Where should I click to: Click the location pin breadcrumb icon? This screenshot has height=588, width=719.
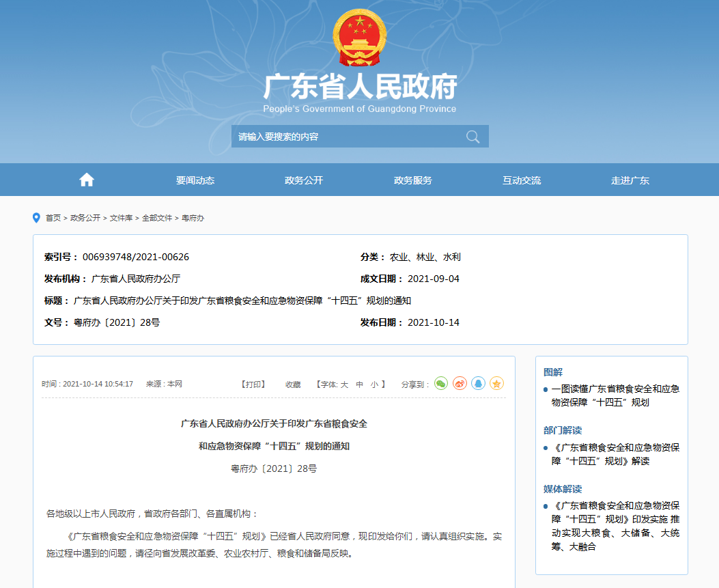(37, 218)
